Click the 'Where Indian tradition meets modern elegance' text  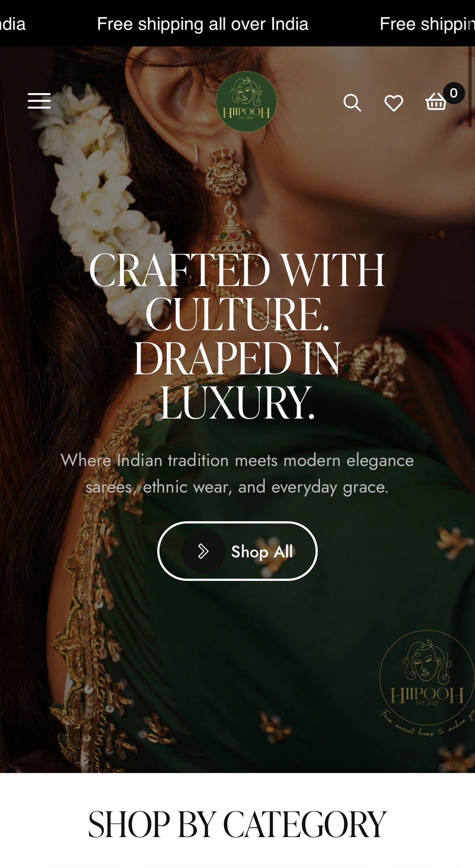[237, 460]
